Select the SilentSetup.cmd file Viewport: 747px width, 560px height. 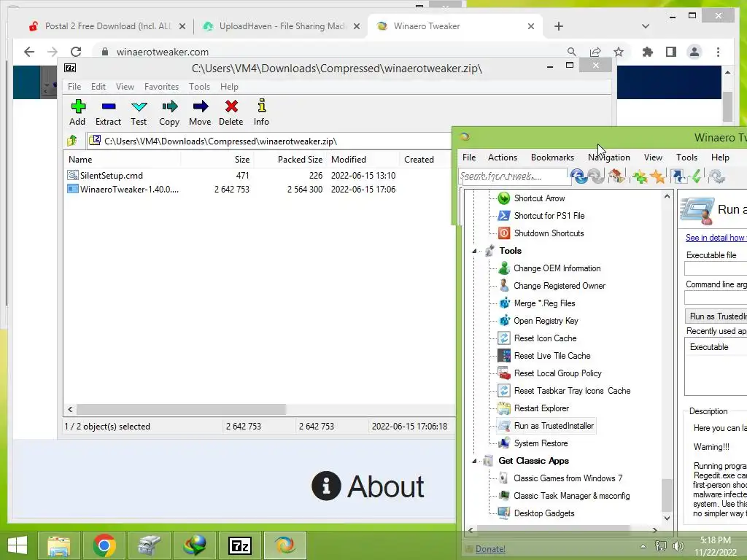(111, 176)
